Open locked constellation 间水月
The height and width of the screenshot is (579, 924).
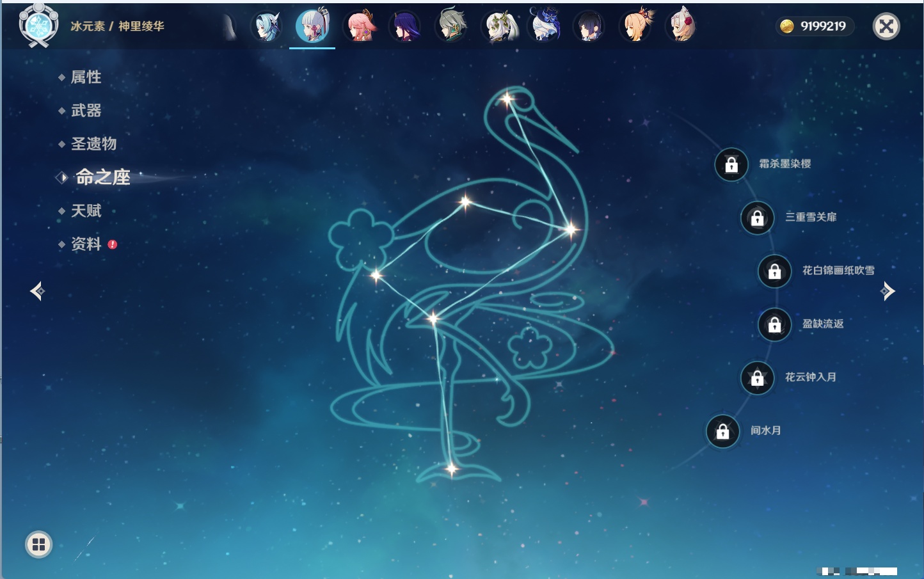(722, 431)
